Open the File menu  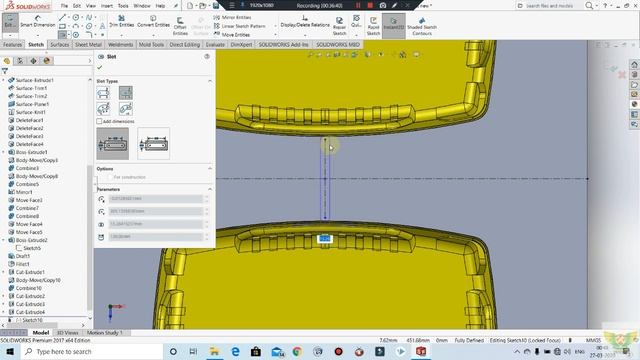64,6
